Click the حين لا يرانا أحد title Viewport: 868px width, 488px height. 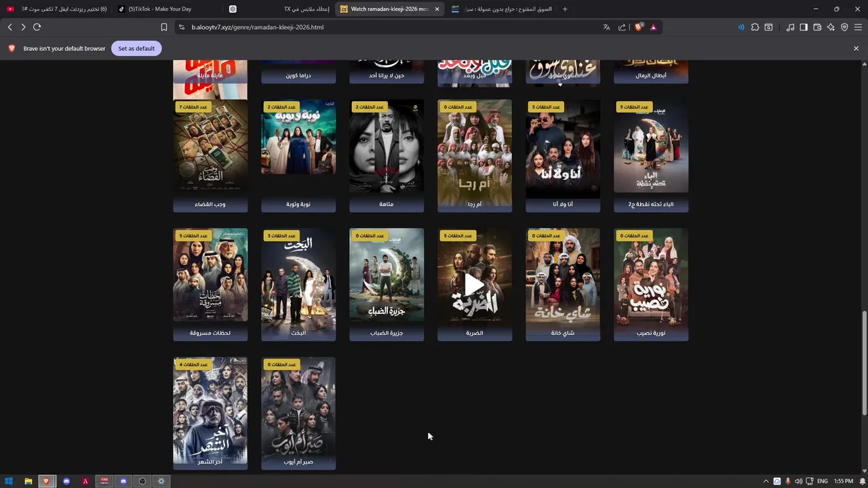tap(387, 75)
